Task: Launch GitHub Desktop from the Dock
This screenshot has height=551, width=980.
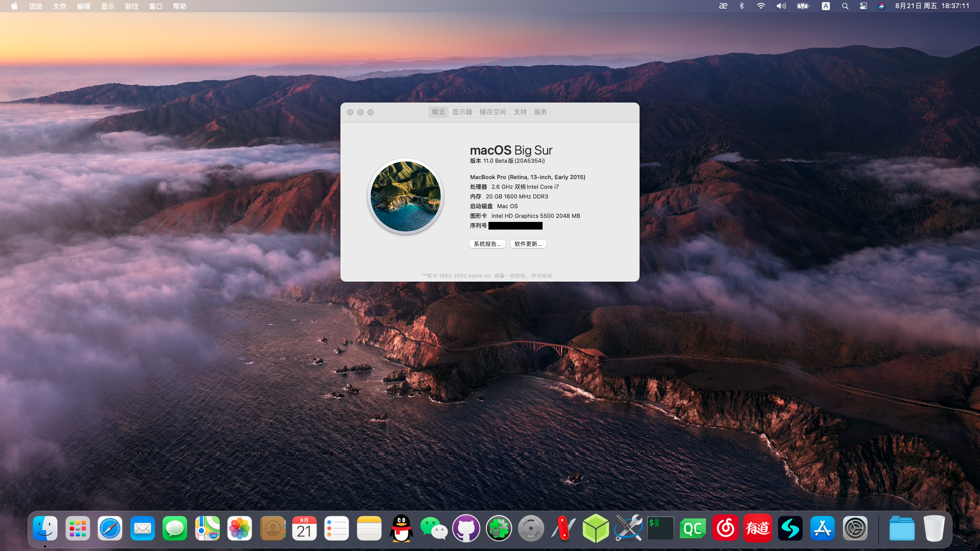Action: click(x=466, y=529)
